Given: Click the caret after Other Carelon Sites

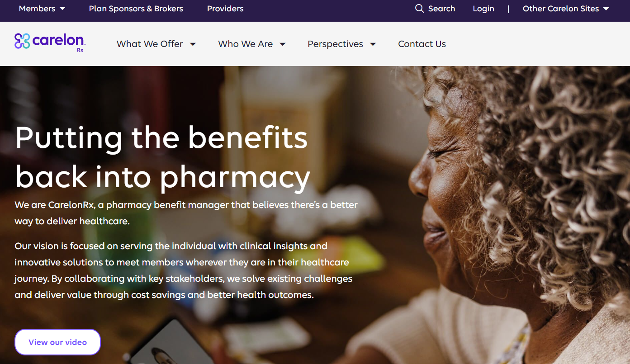Looking at the screenshot, I should click(x=606, y=9).
